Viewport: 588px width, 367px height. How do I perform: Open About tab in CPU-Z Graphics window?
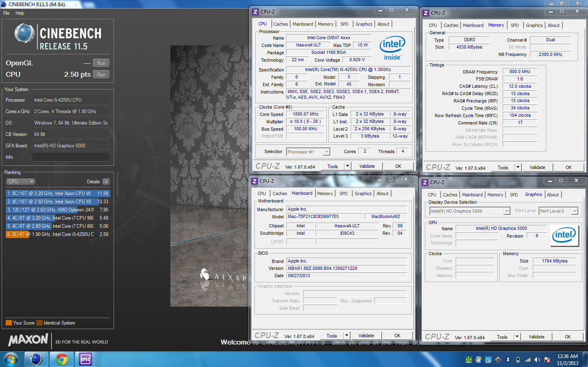pos(553,195)
